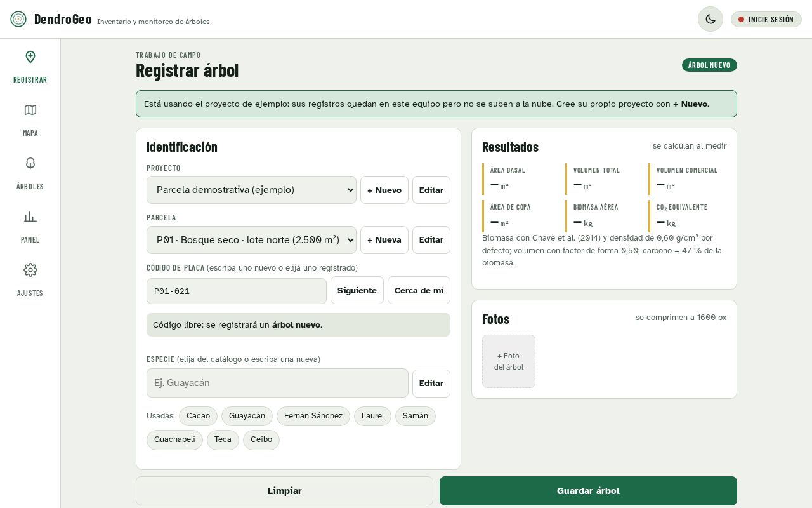Click the Cerca de mí button

coord(419,290)
